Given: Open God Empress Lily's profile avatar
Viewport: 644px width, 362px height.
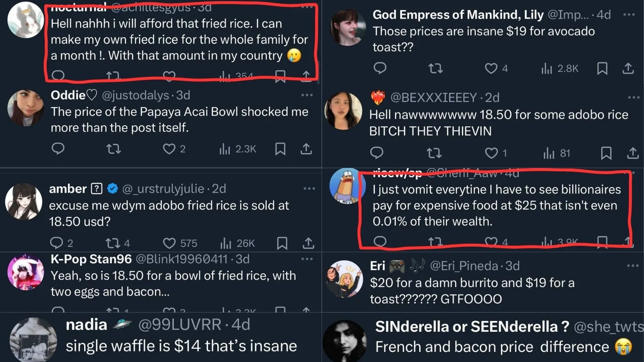Looking at the screenshot, I should 348,27.
